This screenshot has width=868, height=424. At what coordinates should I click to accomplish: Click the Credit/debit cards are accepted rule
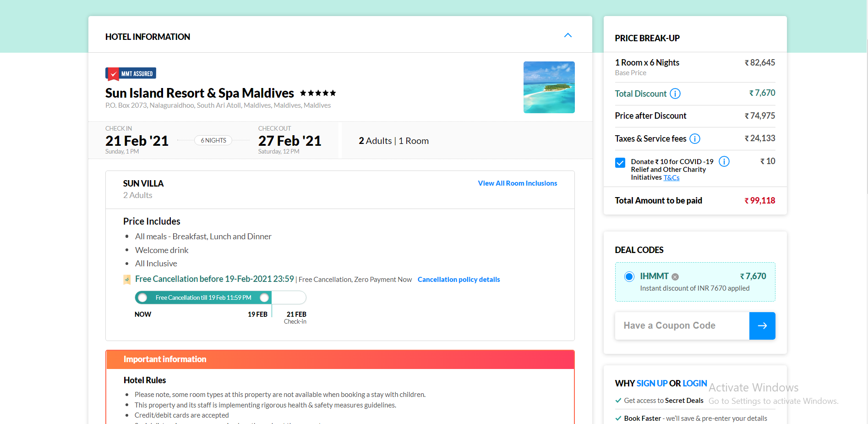[182, 415]
